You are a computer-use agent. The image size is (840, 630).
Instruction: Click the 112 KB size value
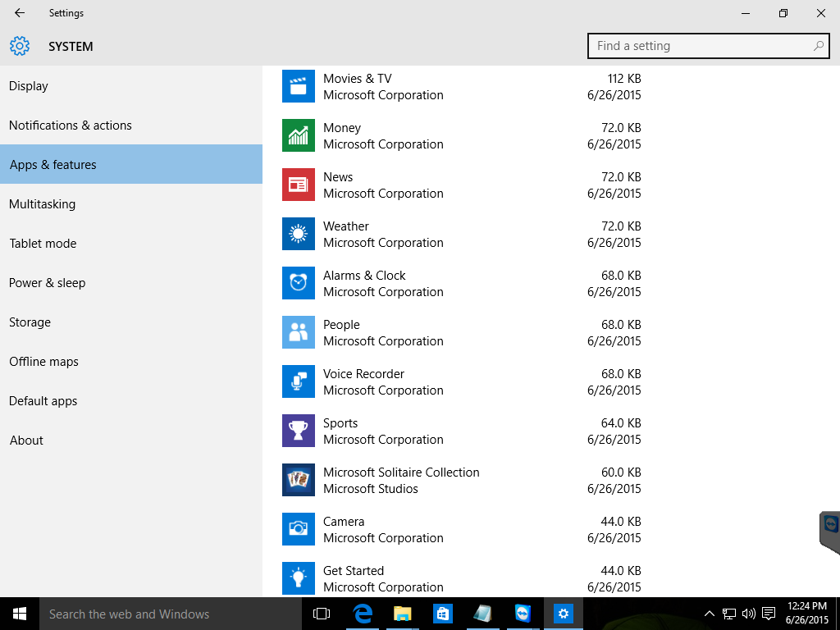point(624,78)
